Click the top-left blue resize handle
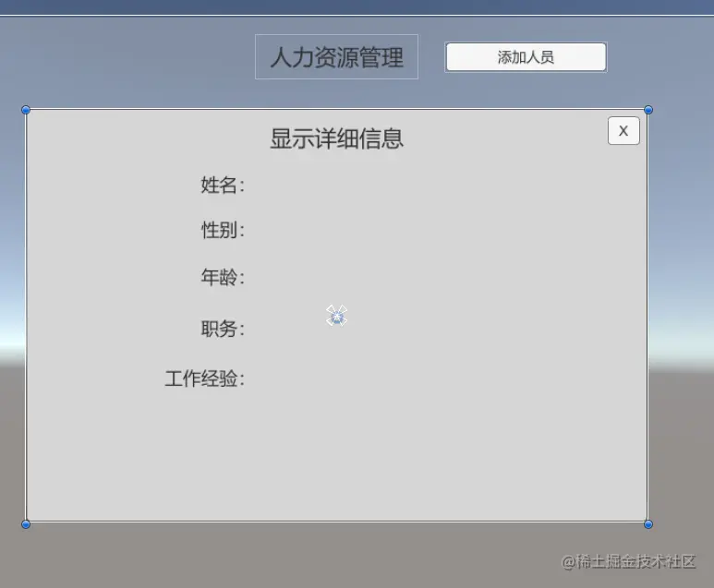This screenshot has width=714, height=588. pyautogui.click(x=26, y=110)
